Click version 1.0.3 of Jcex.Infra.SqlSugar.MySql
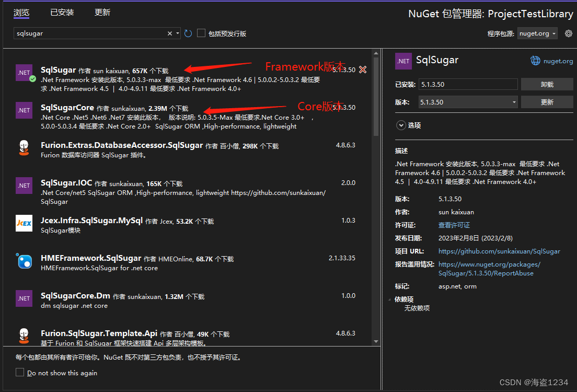This screenshot has width=577, height=392. [348, 221]
